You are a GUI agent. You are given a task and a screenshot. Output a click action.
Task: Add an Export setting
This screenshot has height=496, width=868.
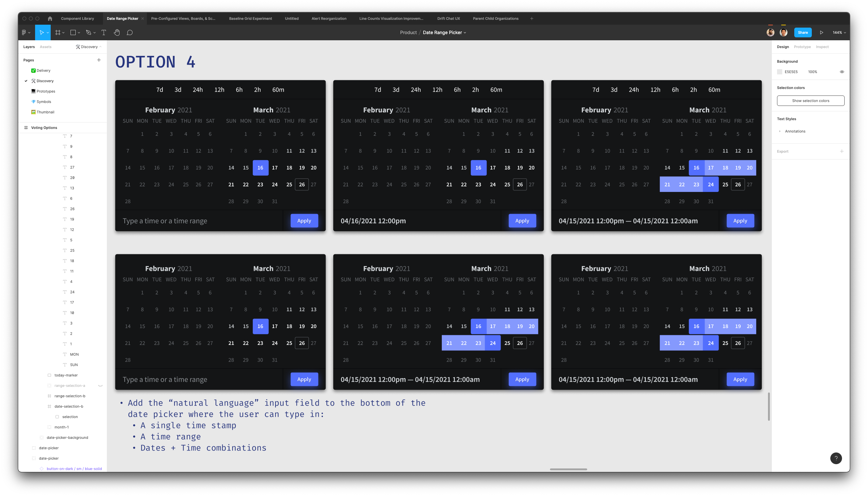coord(841,151)
